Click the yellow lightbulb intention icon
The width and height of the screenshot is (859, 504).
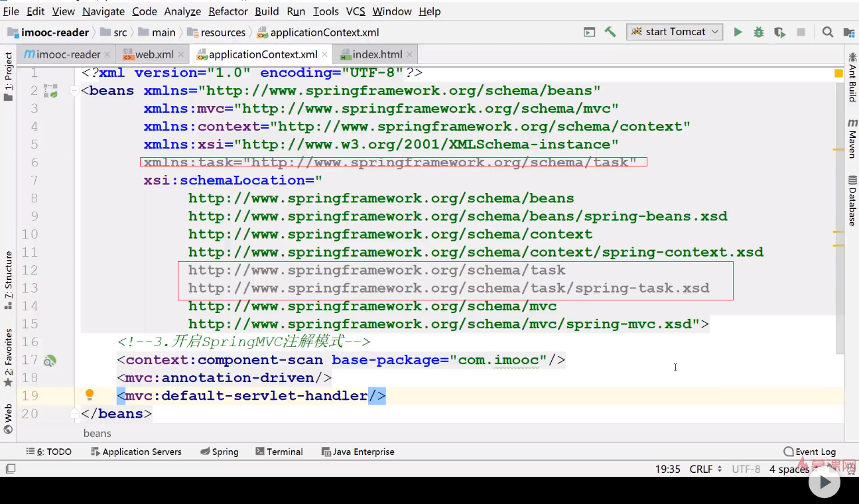[90, 395]
